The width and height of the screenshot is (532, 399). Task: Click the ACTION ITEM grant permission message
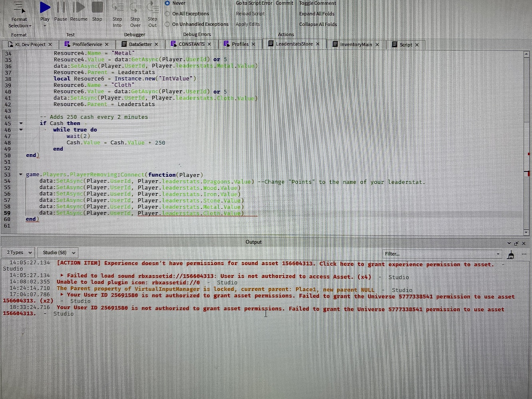275,264
